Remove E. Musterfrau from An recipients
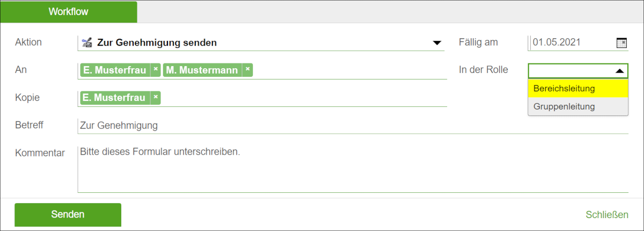The image size is (644, 231). click(x=155, y=70)
